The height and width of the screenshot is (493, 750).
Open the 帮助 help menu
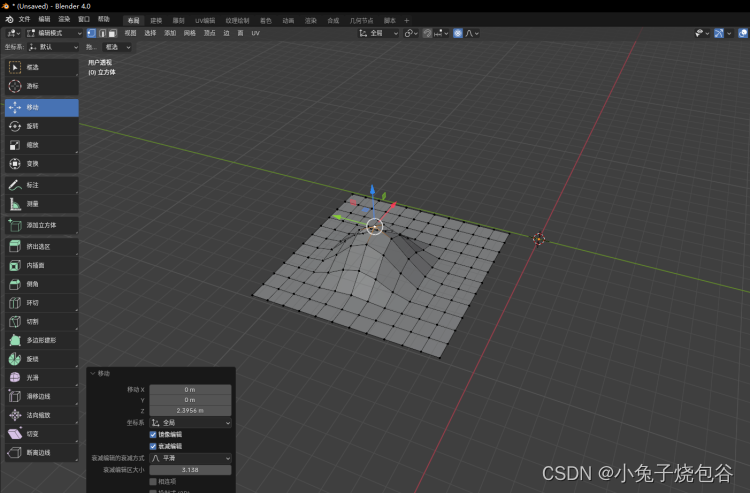pyautogui.click(x=104, y=20)
